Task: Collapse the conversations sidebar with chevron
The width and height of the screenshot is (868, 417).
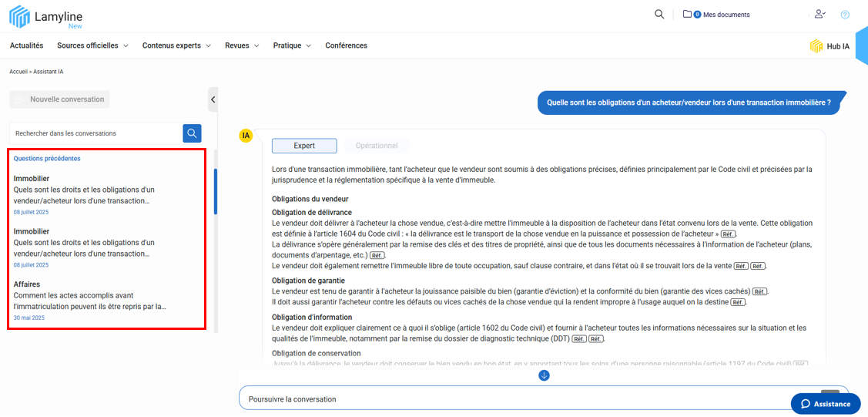Action: point(213,99)
